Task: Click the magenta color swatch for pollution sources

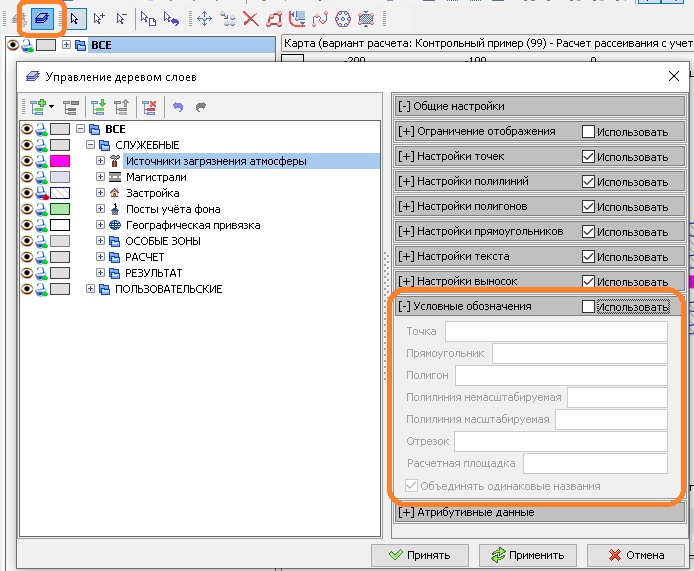Action: 60,161
